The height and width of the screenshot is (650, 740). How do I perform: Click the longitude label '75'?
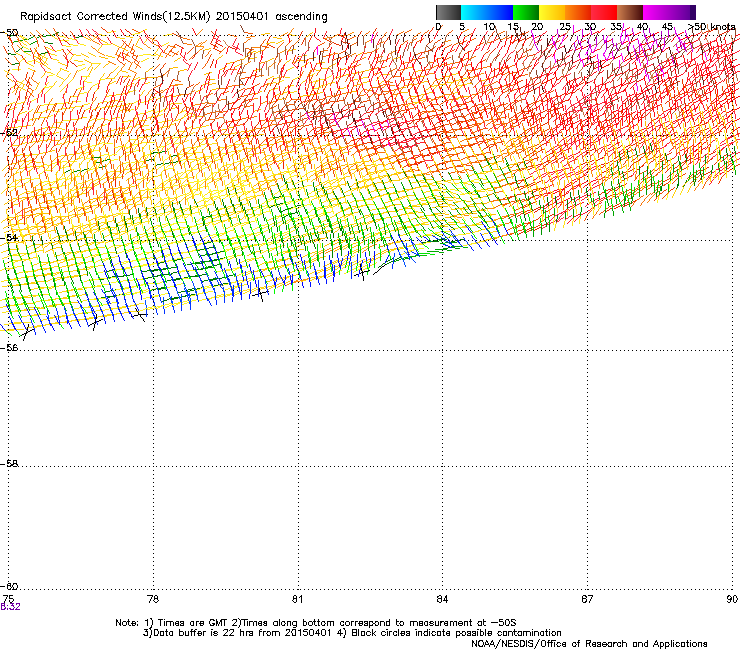click(8, 599)
